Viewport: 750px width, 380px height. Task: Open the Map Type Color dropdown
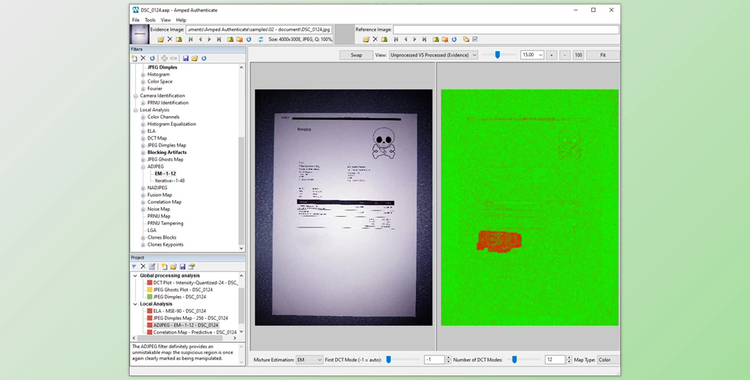click(x=607, y=359)
